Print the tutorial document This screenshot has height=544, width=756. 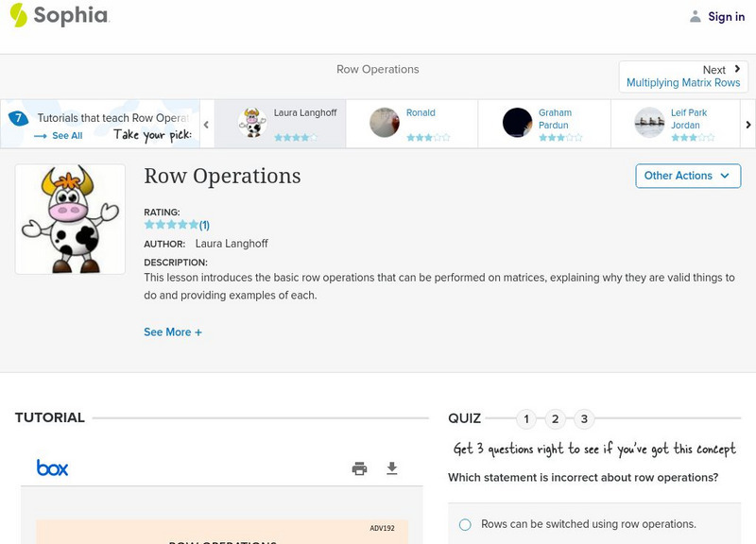click(x=359, y=468)
